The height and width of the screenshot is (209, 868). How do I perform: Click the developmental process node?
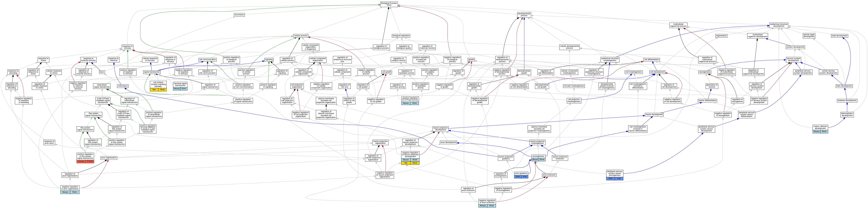524,15
